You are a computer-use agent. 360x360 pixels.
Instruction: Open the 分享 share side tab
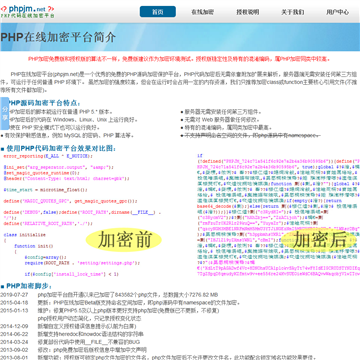[x=5, y=114]
